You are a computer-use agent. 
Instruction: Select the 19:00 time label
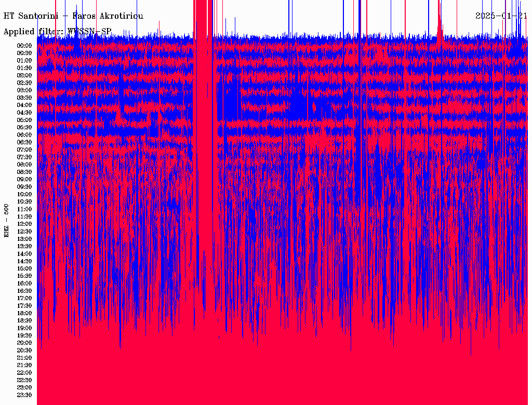(x=24, y=328)
